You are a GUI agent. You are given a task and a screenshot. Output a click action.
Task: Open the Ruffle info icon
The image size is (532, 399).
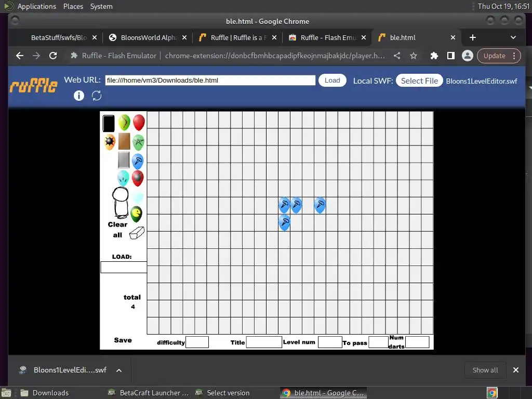click(79, 96)
